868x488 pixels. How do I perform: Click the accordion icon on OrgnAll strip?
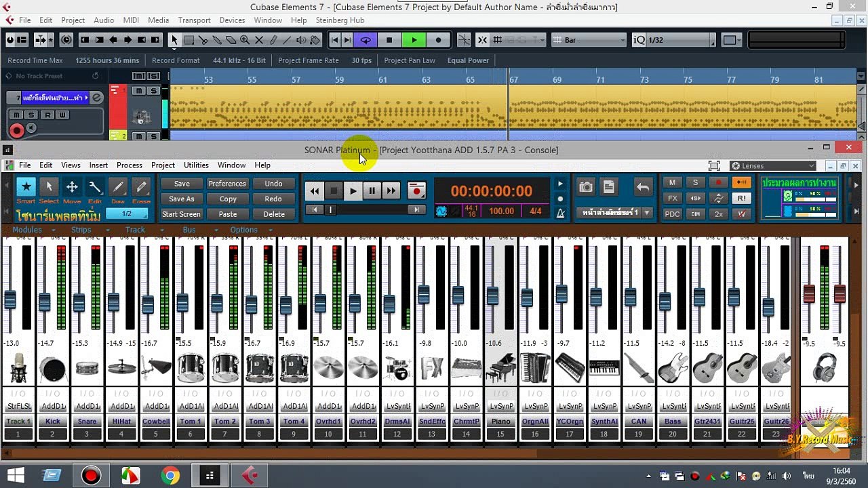pos(536,369)
